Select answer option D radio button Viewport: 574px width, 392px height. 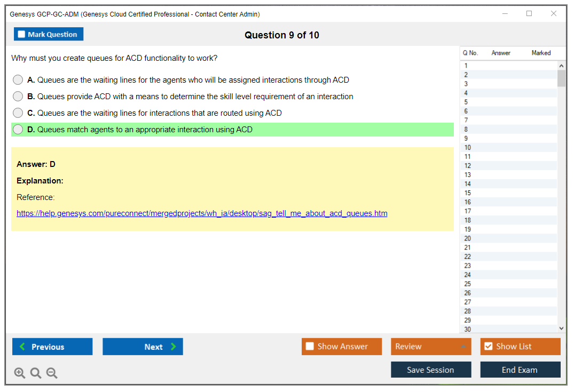point(18,130)
